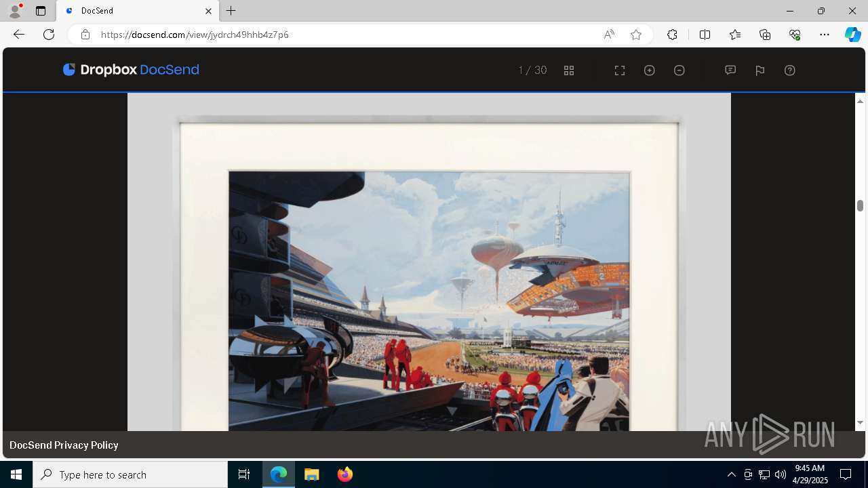Viewport: 868px width, 488px height.
Task: Open a new browser tab
Action: (231, 11)
